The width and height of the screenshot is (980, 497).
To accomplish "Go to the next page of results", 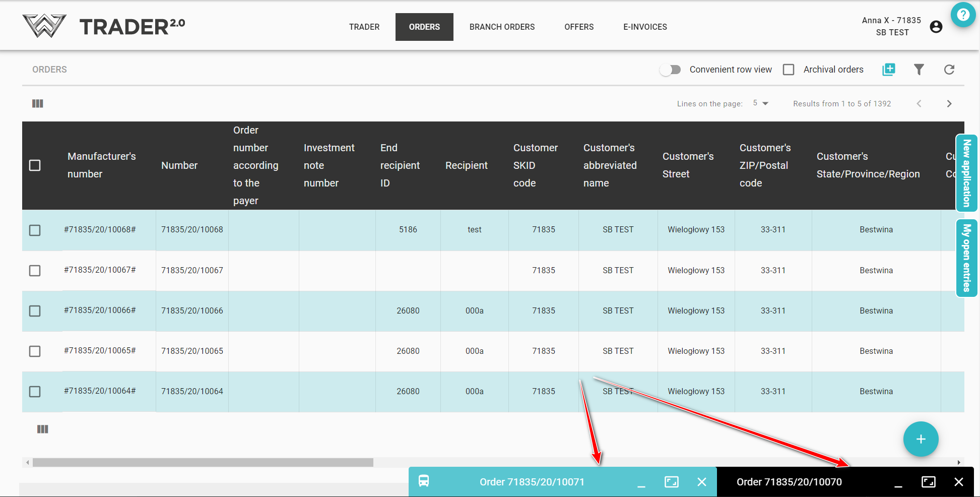I will coord(949,103).
